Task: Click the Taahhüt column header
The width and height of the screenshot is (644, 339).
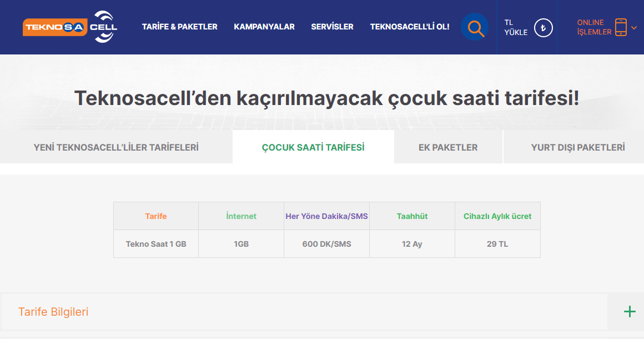Action: pos(412,216)
